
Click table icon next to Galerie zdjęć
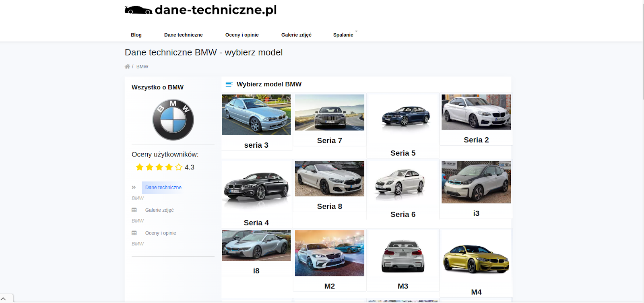point(134,210)
